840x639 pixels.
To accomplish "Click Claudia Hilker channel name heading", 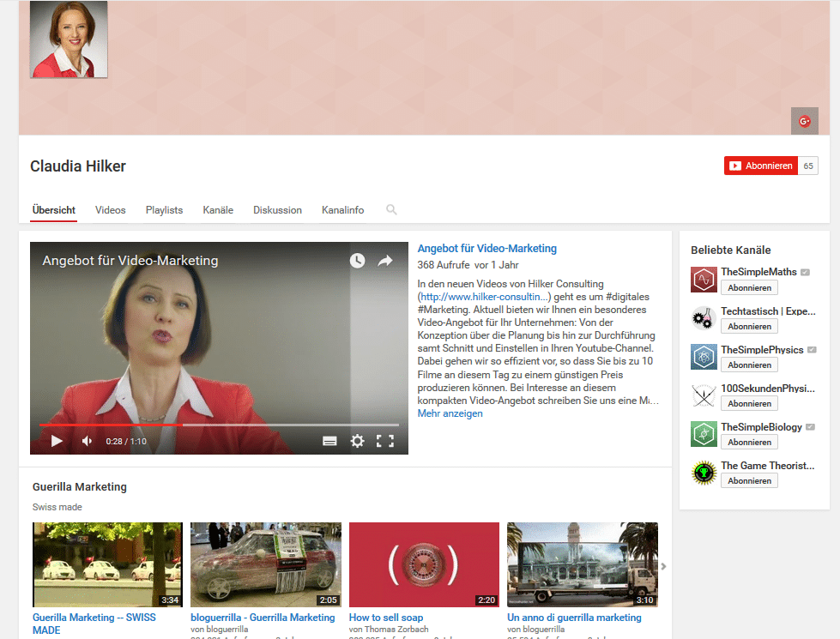I will tap(78, 166).
